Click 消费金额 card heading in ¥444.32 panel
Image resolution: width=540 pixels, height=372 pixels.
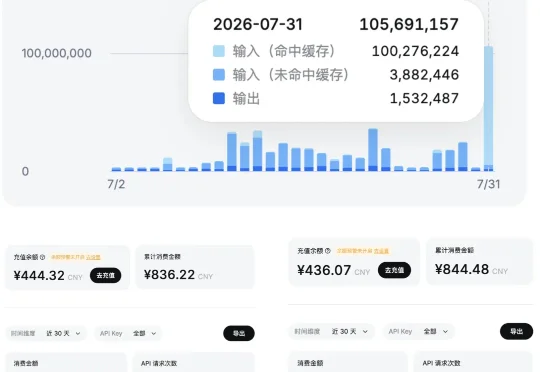tap(26, 363)
